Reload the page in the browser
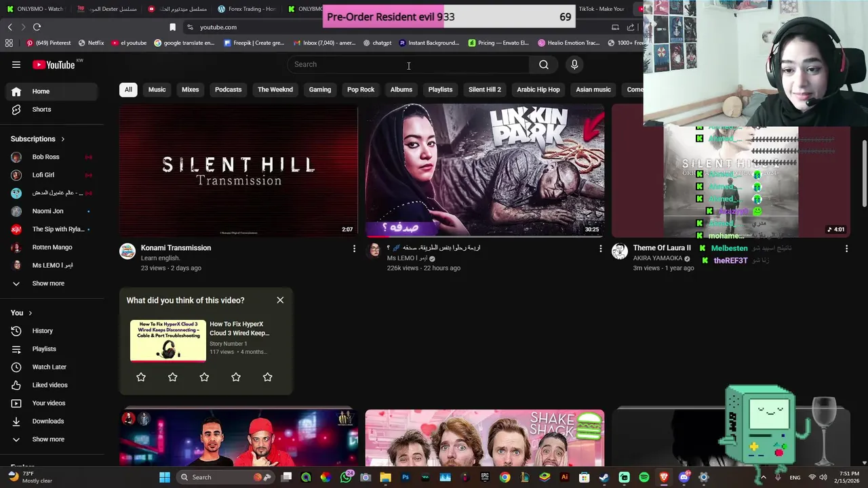 point(37,27)
